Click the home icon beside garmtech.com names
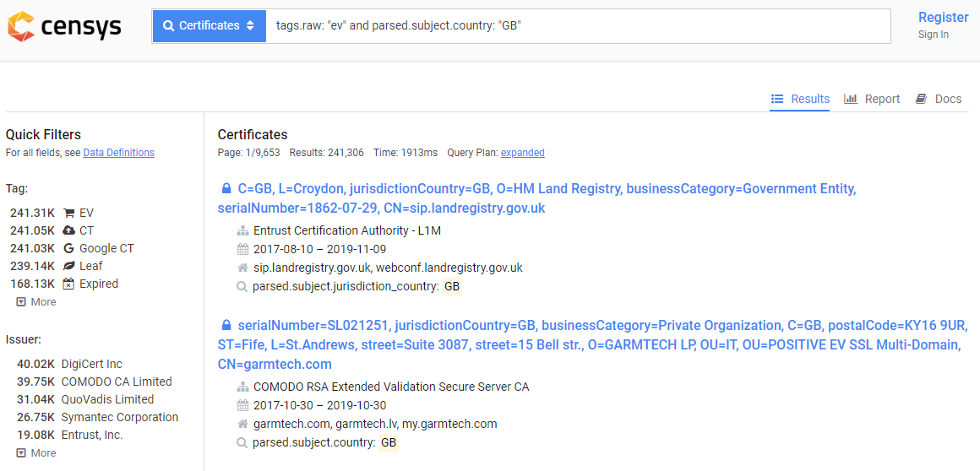Screen dimensions: 980x471 [243, 424]
